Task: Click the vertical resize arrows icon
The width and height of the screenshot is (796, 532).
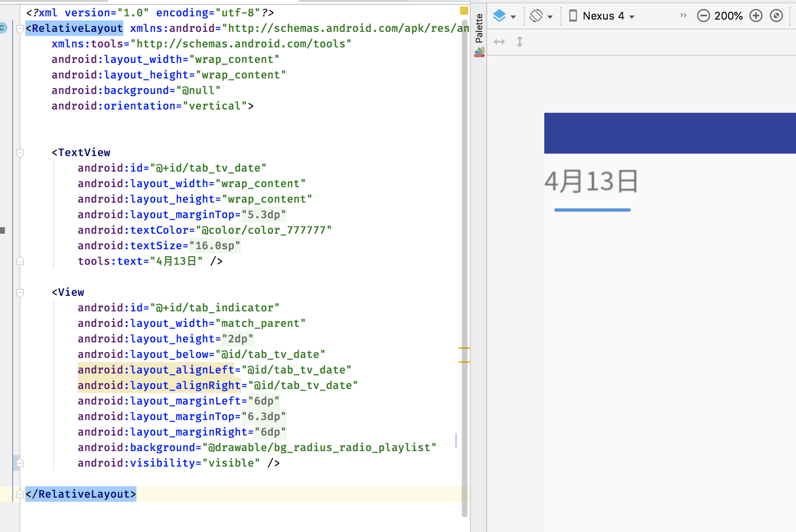Action: (x=519, y=42)
